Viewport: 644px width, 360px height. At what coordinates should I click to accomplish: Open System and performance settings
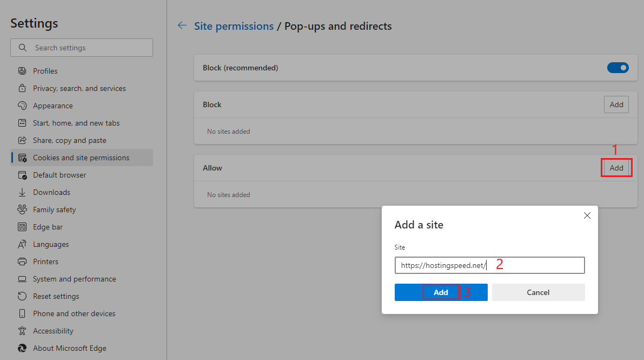74,279
